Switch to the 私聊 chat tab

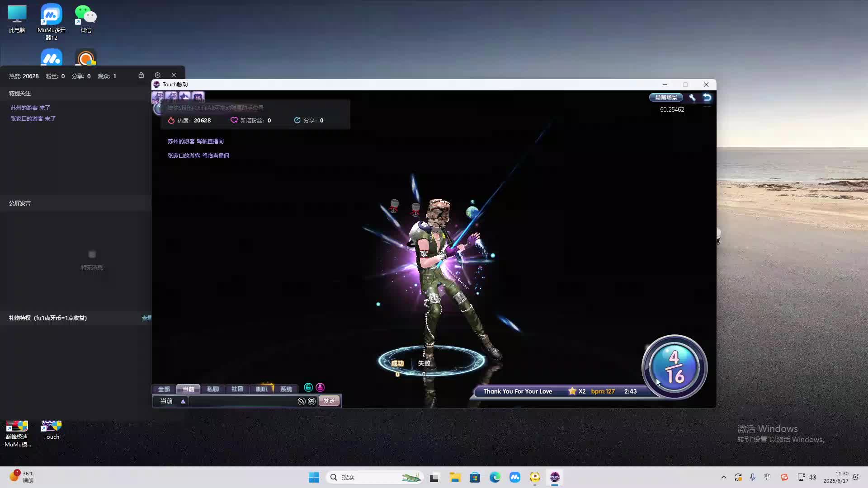click(x=212, y=389)
